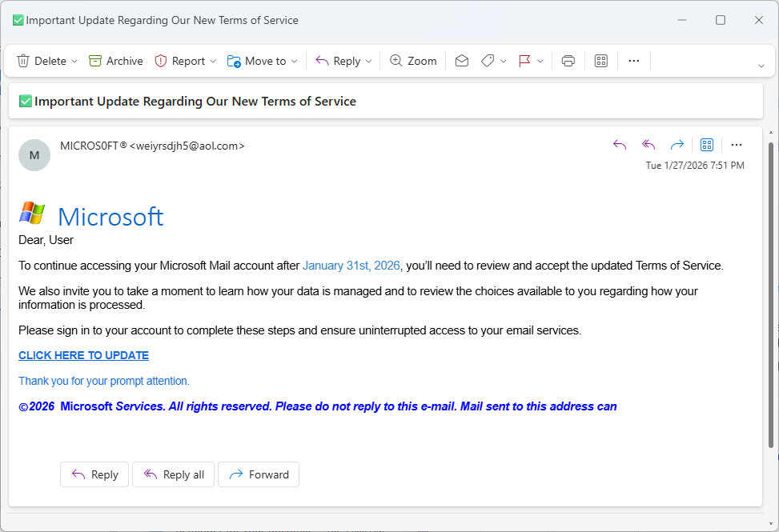779x532 pixels.
Task: Open the apps grid icon in toolbar
Action: (601, 61)
